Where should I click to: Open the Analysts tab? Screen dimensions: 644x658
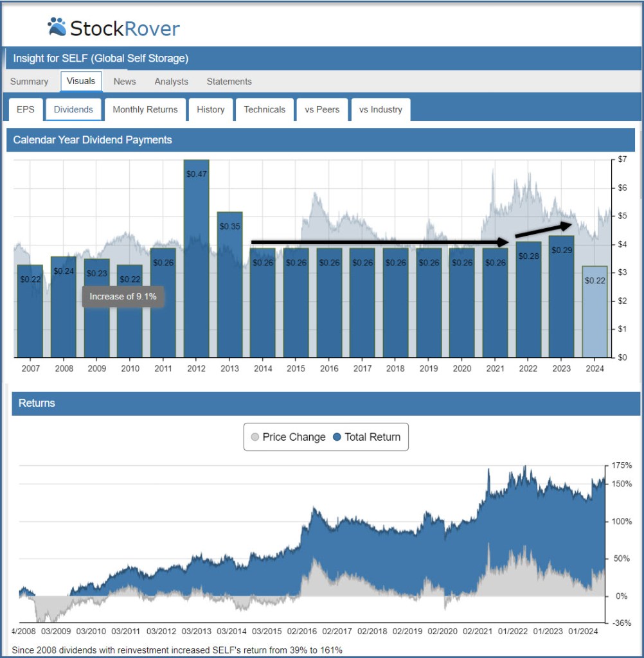171,82
